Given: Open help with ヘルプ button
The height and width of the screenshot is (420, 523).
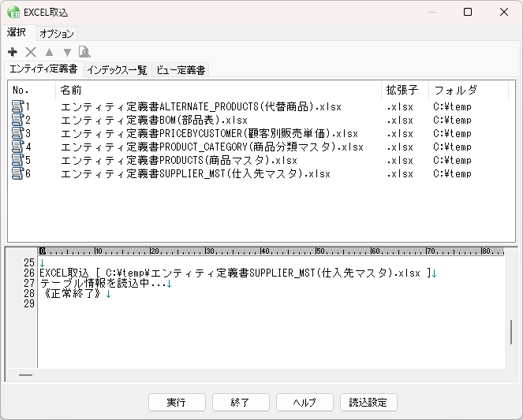Looking at the screenshot, I should point(304,403).
